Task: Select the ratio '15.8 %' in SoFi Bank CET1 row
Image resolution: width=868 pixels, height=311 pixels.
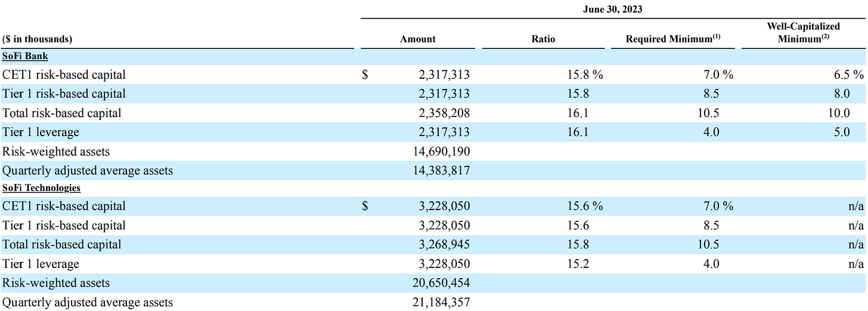Action: [x=585, y=75]
